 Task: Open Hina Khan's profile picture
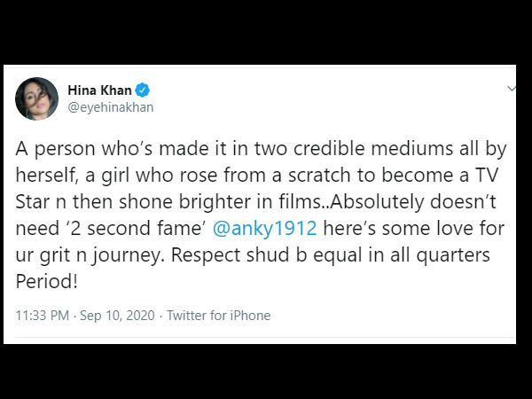(36, 98)
